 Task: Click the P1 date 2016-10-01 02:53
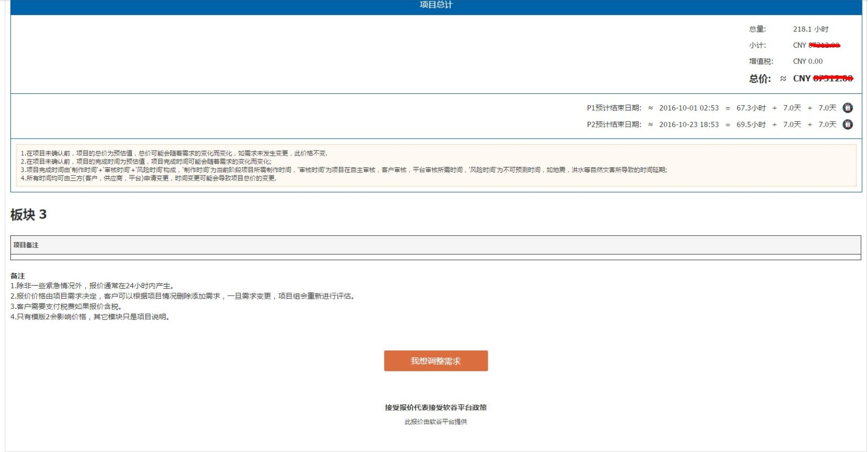(x=688, y=108)
